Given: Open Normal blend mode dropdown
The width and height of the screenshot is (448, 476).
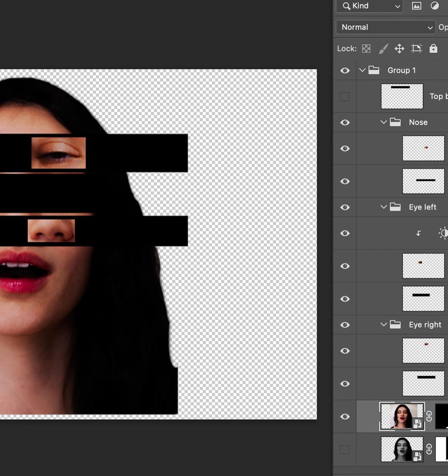Looking at the screenshot, I should tap(385, 27).
